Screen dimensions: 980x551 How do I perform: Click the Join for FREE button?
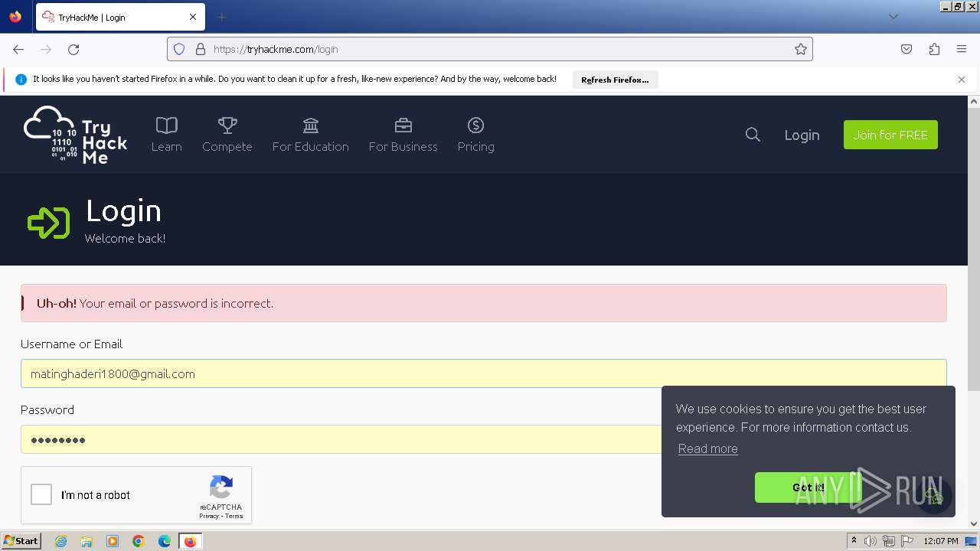(x=890, y=135)
